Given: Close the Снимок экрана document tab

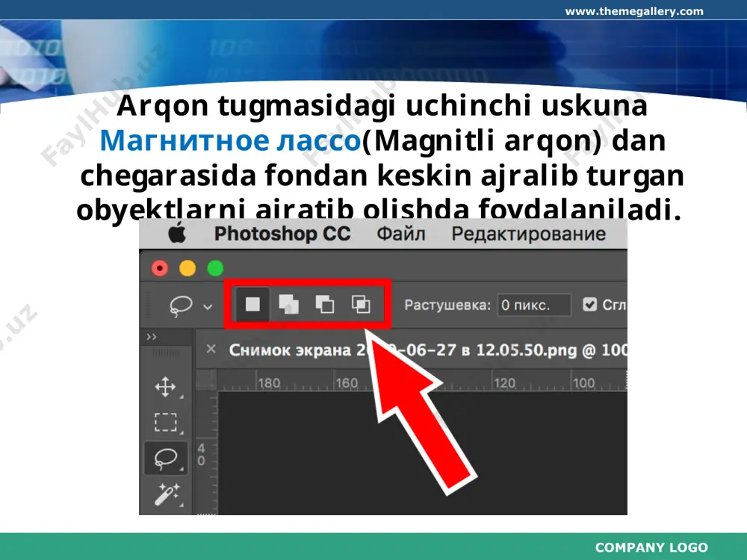Looking at the screenshot, I should (x=211, y=349).
